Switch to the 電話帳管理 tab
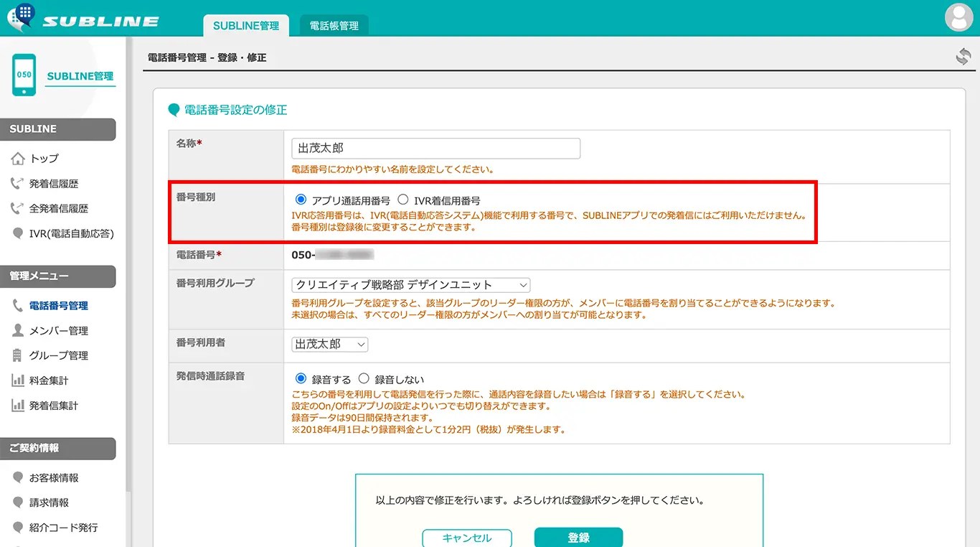 click(x=334, y=24)
